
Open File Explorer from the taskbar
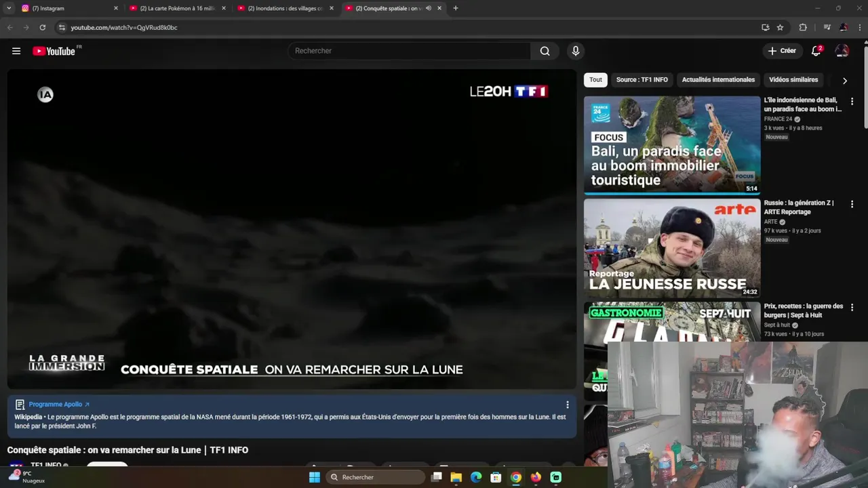[456, 477]
